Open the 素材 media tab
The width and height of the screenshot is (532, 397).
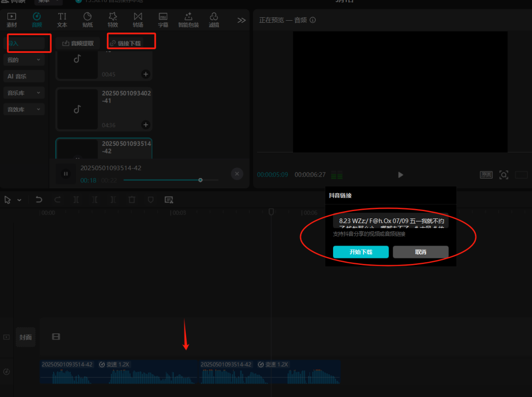(x=11, y=20)
